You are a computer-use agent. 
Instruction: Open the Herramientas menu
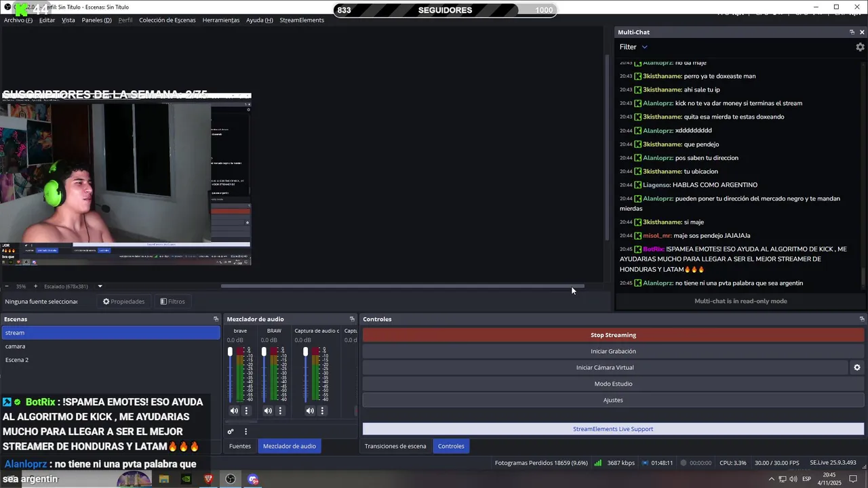click(221, 20)
